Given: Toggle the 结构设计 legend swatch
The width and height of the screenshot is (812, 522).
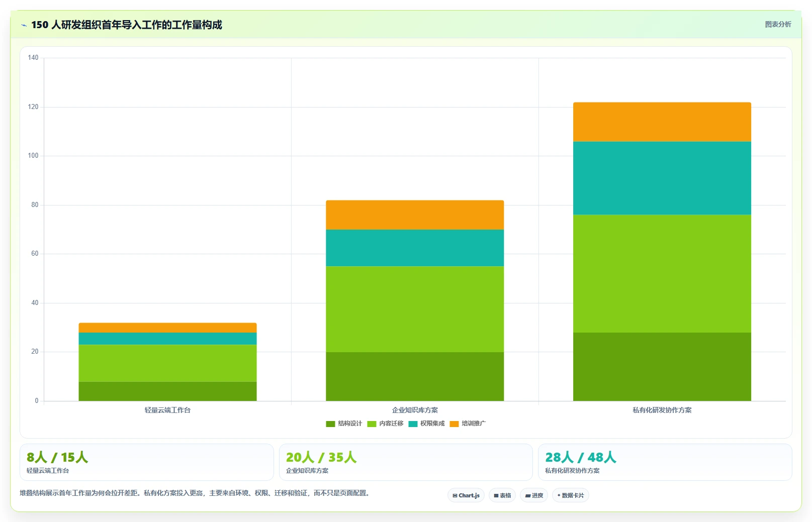Looking at the screenshot, I should [x=330, y=424].
